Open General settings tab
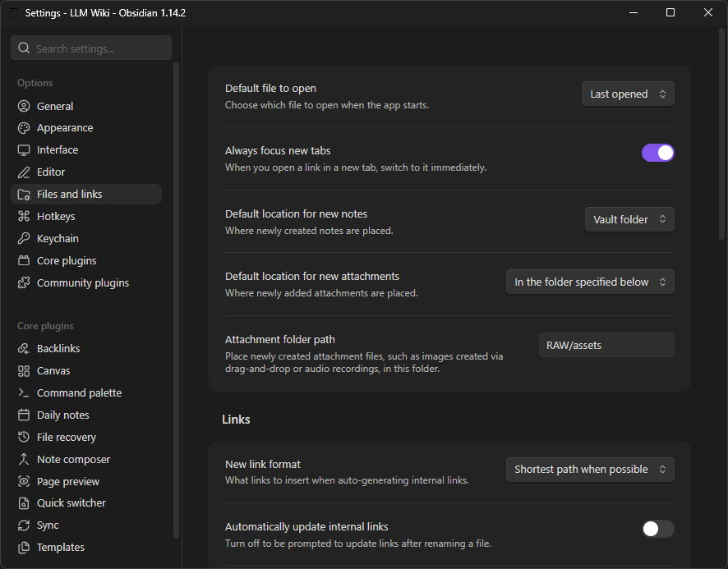 coord(86,106)
